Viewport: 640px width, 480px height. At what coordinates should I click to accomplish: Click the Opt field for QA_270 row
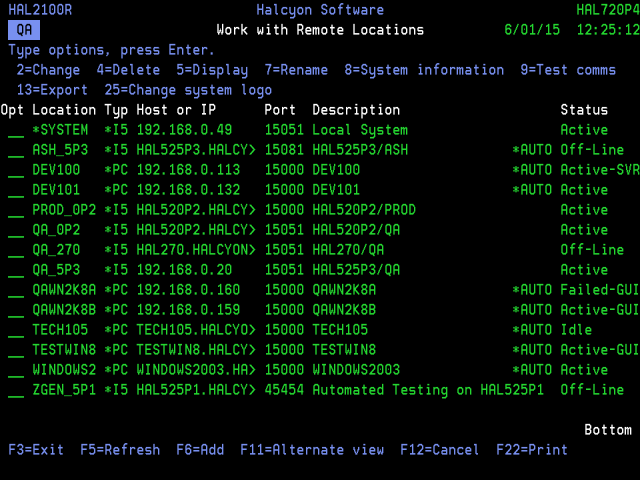point(16,250)
